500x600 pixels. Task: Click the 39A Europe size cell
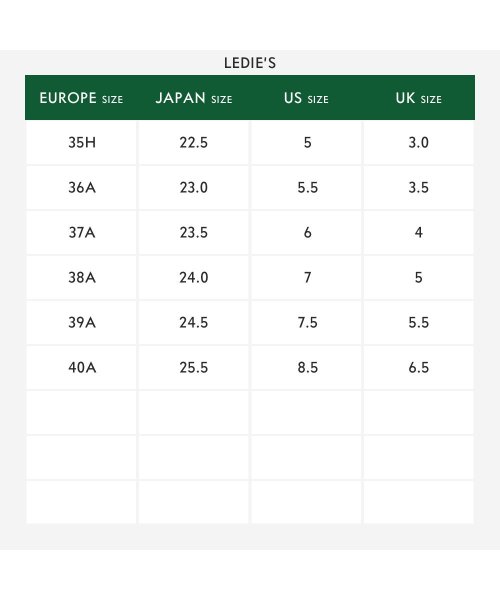[81, 323]
